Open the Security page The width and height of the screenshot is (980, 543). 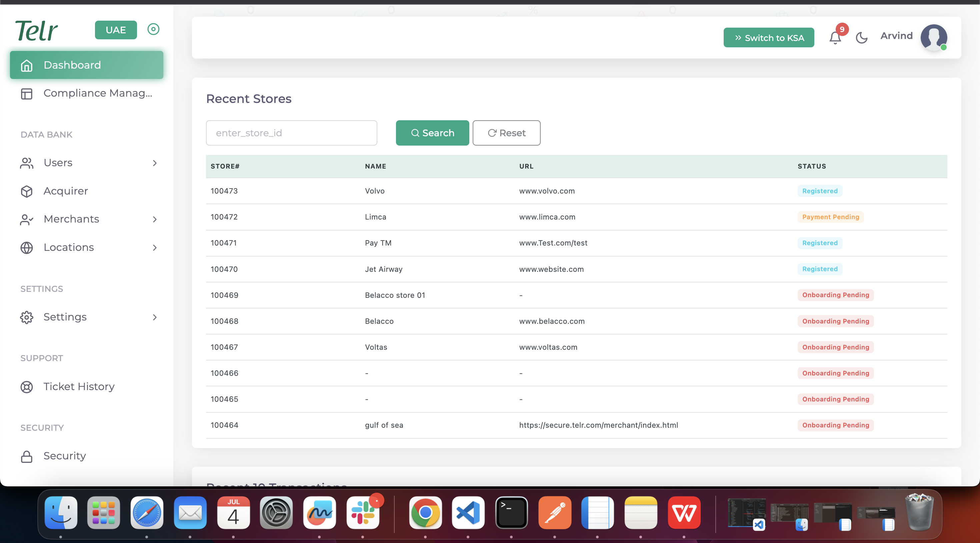click(x=87, y=456)
